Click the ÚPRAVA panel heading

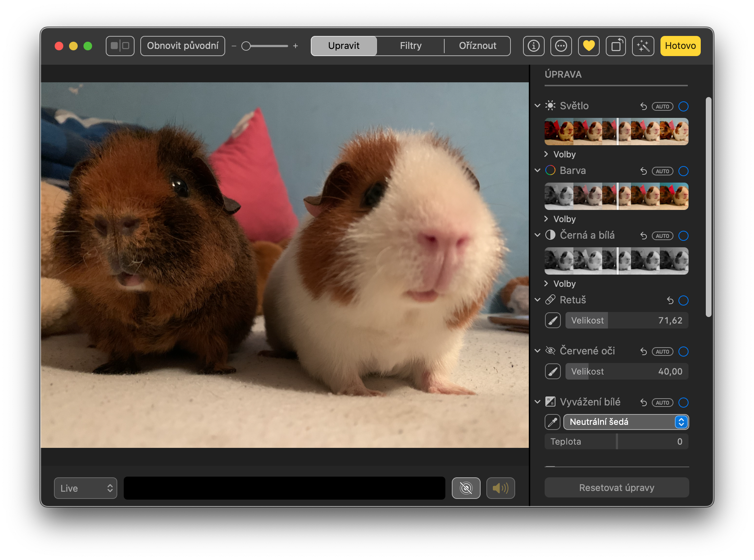[563, 74]
